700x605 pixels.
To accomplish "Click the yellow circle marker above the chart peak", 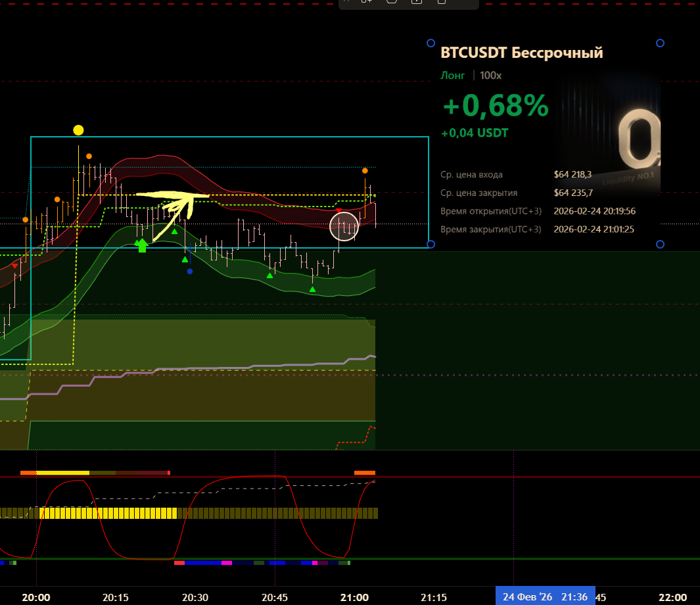I will pos(78,130).
